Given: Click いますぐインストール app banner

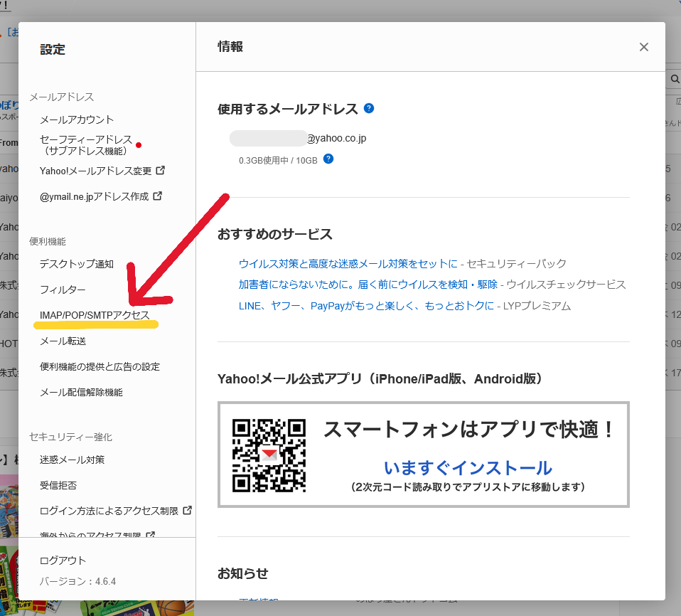Looking at the screenshot, I should 468,467.
